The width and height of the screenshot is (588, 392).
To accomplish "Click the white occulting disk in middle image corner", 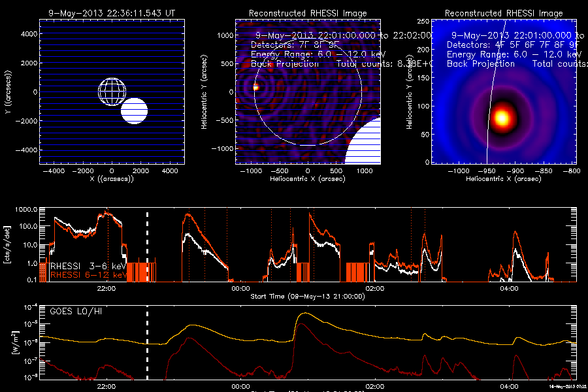I will pyautogui.click(x=365, y=143).
